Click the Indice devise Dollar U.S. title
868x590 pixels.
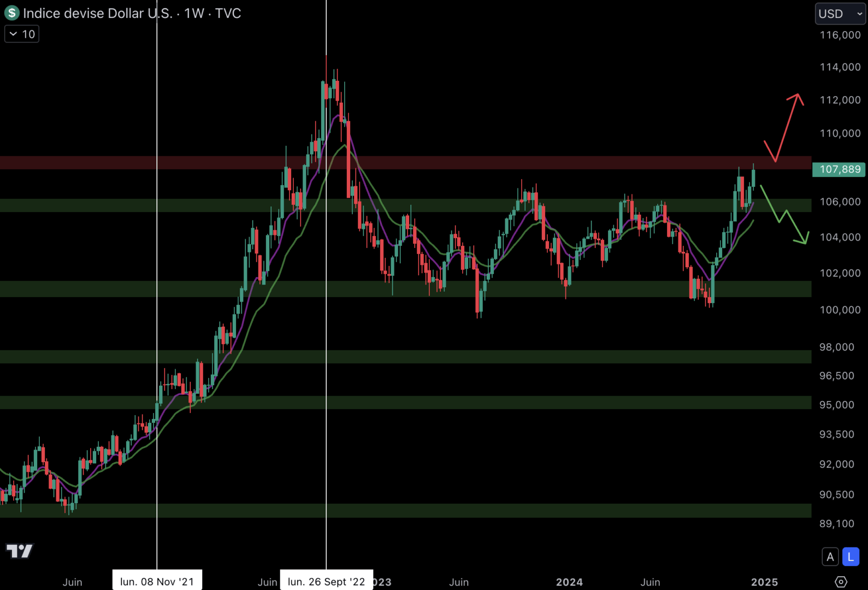click(x=97, y=13)
